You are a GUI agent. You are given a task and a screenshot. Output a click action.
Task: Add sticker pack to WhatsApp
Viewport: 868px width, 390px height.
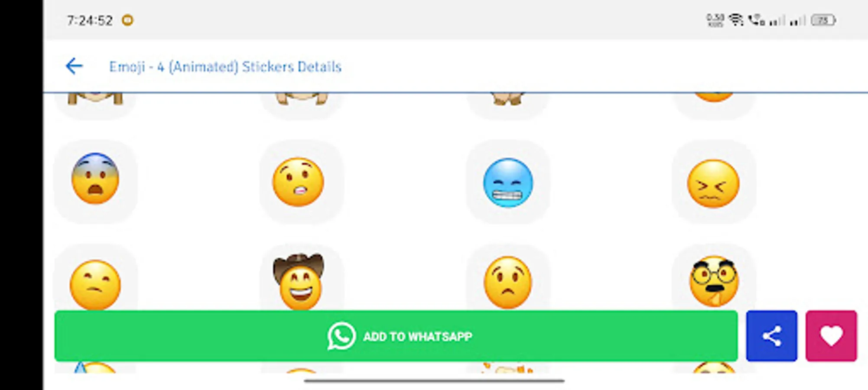pos(396,336)
